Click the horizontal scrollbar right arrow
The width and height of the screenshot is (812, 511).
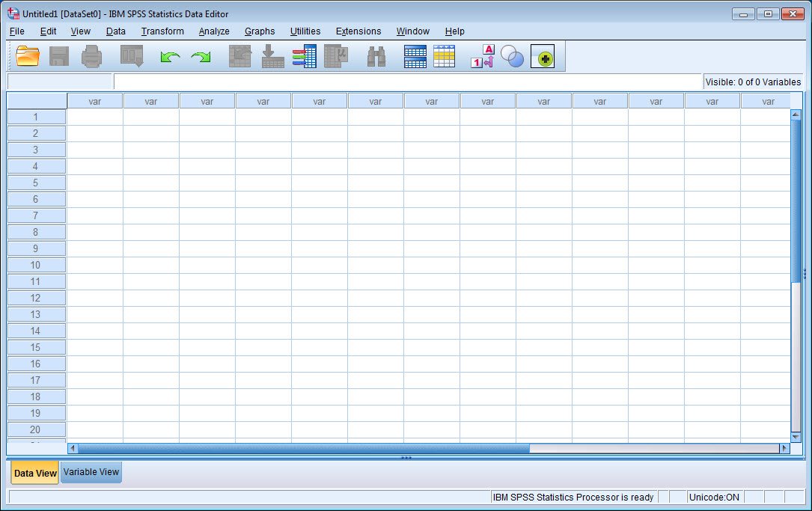coord(784,448)
